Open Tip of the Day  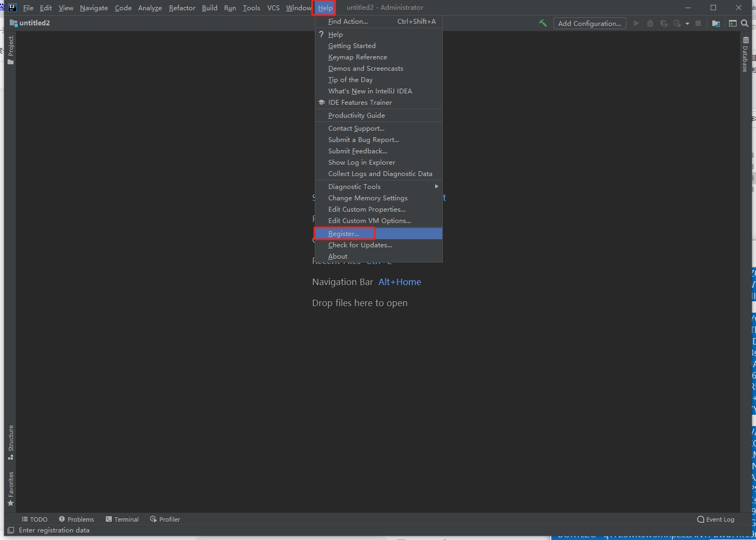(x=379, y=79)
